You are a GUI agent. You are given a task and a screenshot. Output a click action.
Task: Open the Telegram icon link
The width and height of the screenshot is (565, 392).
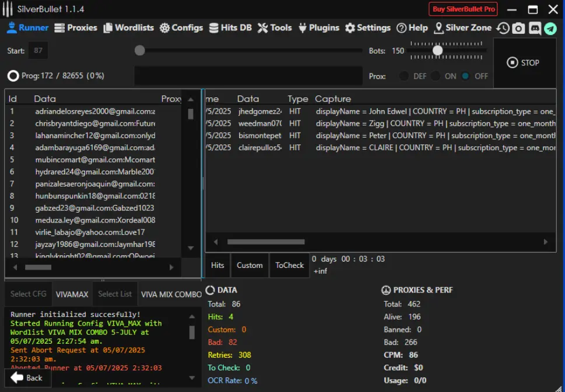[x=550, y=28]
